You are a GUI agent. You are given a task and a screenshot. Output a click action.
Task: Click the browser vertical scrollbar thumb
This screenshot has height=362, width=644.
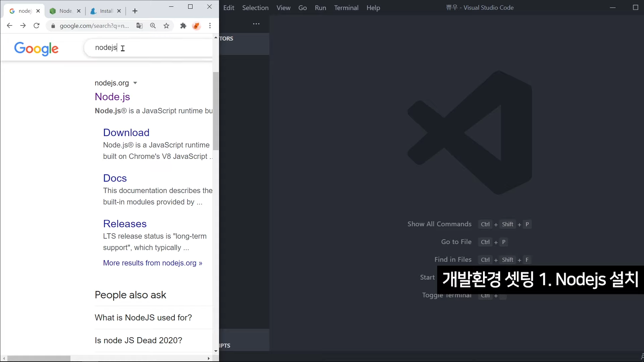coord(216,111)
